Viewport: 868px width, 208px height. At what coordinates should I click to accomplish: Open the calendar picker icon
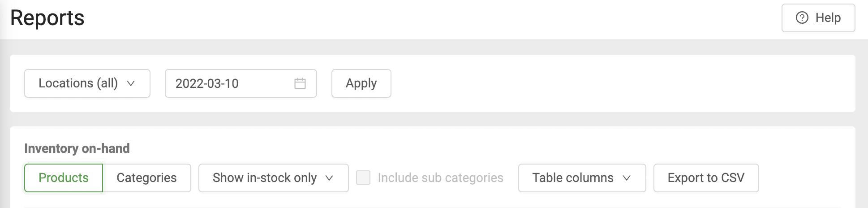tap(300, 83)
